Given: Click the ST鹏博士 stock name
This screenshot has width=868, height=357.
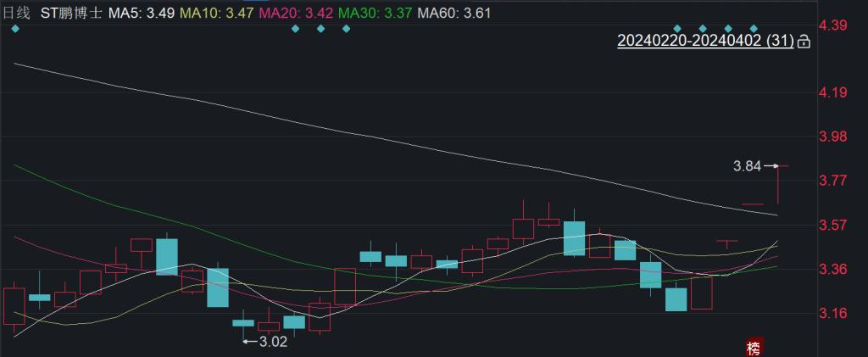Looking at the screenshot, I should coord(71,13).
